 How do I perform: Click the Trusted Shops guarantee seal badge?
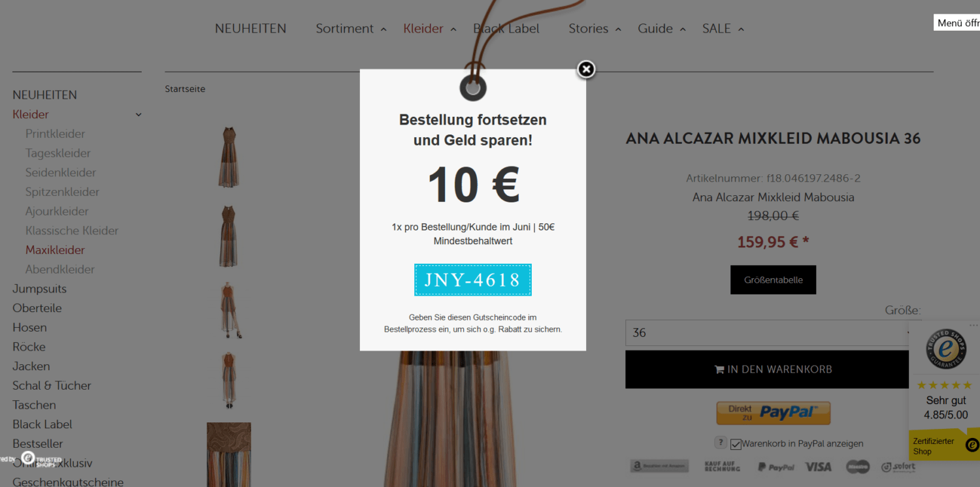(945, 348)
